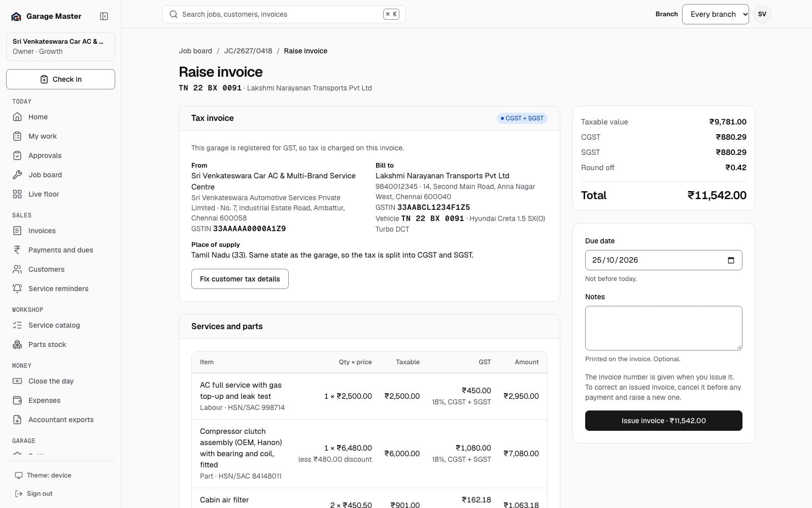Click the Service reminders bell icon
Screen dimensions: 812x508
click(17, 289)
